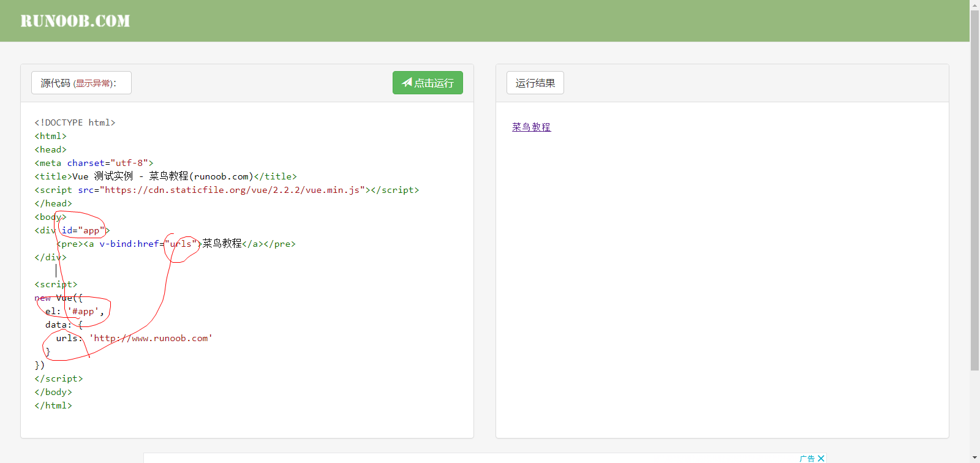Viewport: 980px width, 463px height.
Task: Open the 菜鸟教程 result link
Action: coord(532,127)
